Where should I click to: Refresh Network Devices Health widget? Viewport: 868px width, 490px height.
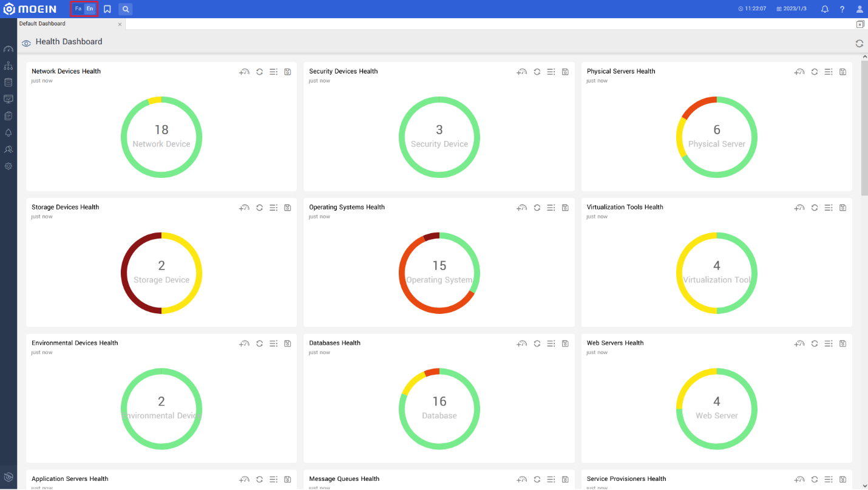click(x=259, y=72)
